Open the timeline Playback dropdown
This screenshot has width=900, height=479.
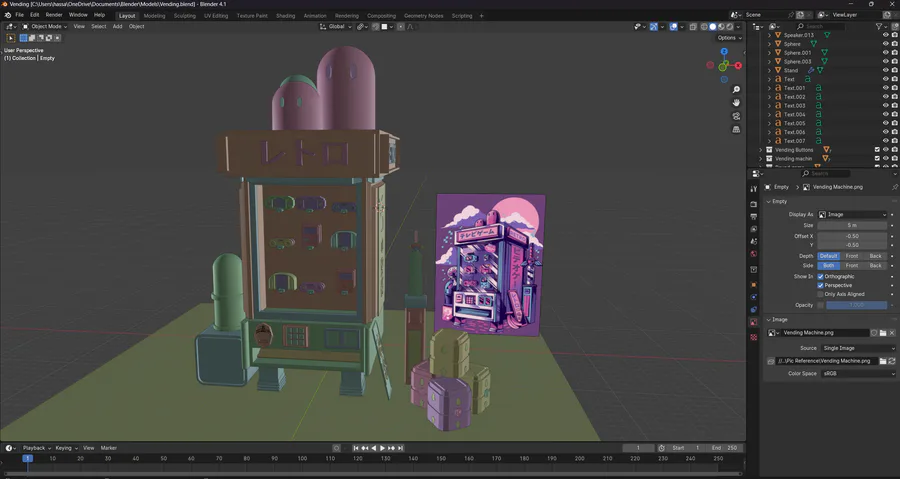(37, 448)
